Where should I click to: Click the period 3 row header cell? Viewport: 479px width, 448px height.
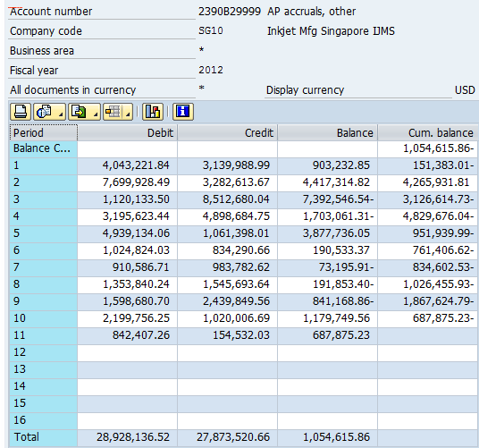[x=44, y=199]
